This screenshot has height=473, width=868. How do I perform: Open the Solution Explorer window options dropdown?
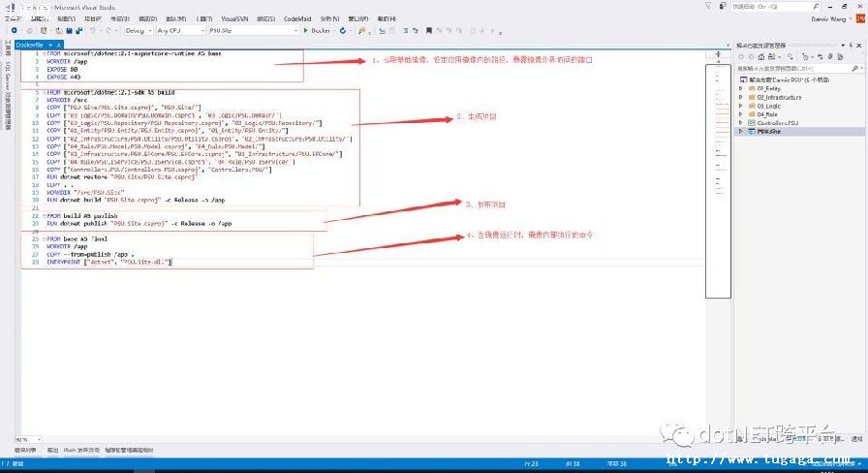[x=843, y=46]
